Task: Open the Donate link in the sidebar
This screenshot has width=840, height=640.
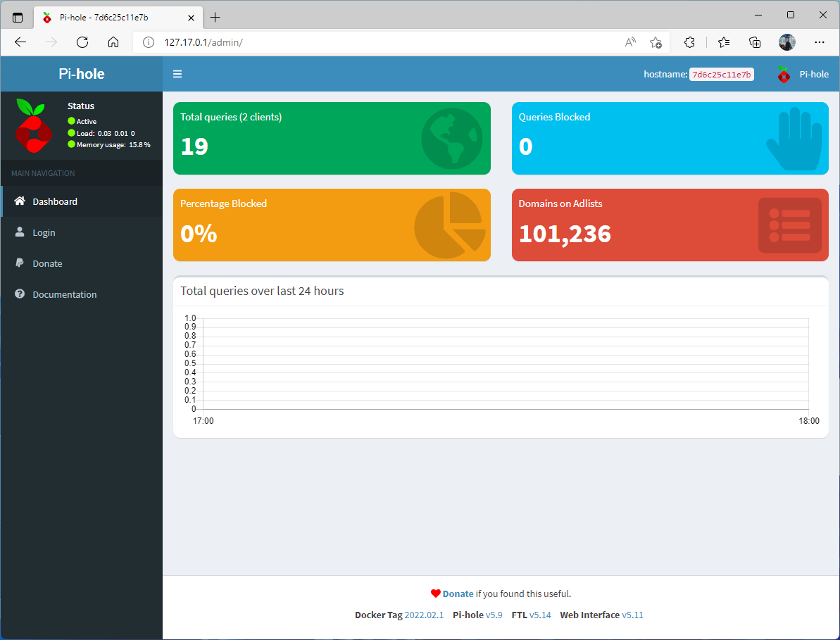Action: [82, 263]
